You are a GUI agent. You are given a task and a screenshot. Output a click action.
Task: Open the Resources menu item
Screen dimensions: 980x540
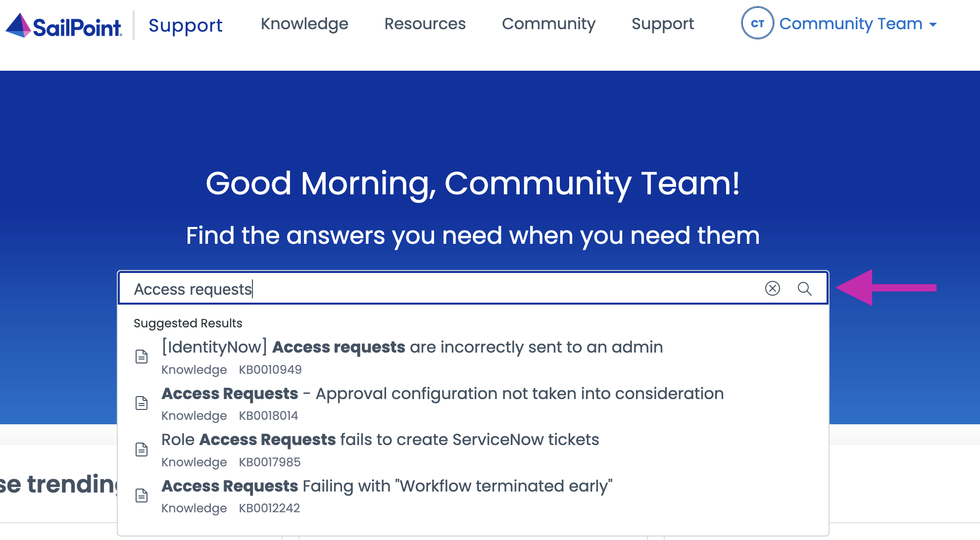point(425,24)
